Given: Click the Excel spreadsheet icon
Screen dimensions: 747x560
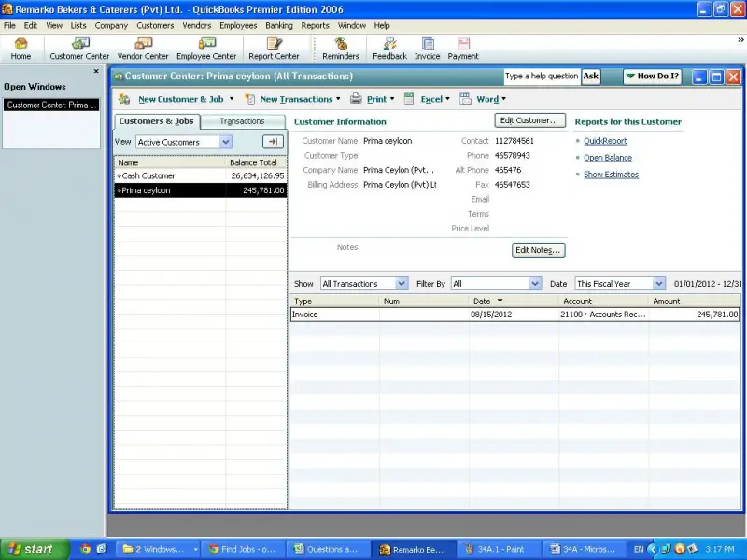Looking at the screenshot, I should (x=409, y=99).
